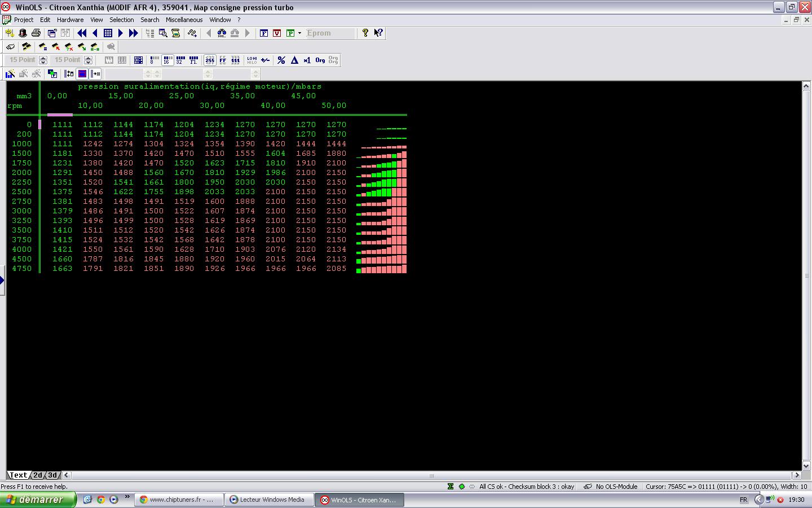Click the démarrer Start button
This screenshot has height=508, width=812.
click(x=38, y=500)
